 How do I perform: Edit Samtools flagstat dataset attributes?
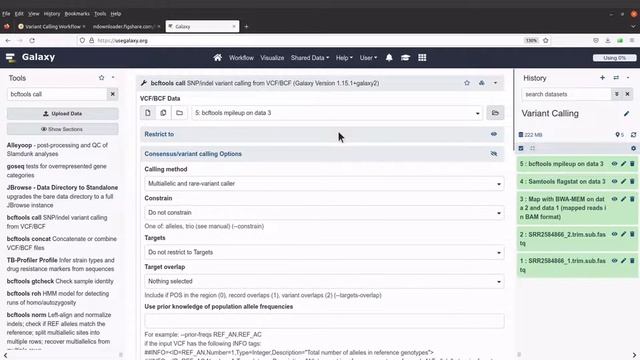click(623, 181)
